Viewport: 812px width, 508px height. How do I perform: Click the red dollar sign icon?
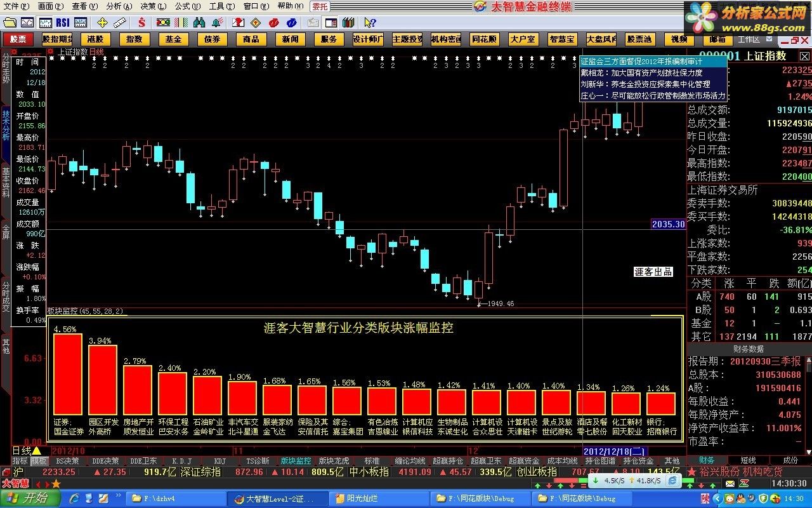point(141,22)
